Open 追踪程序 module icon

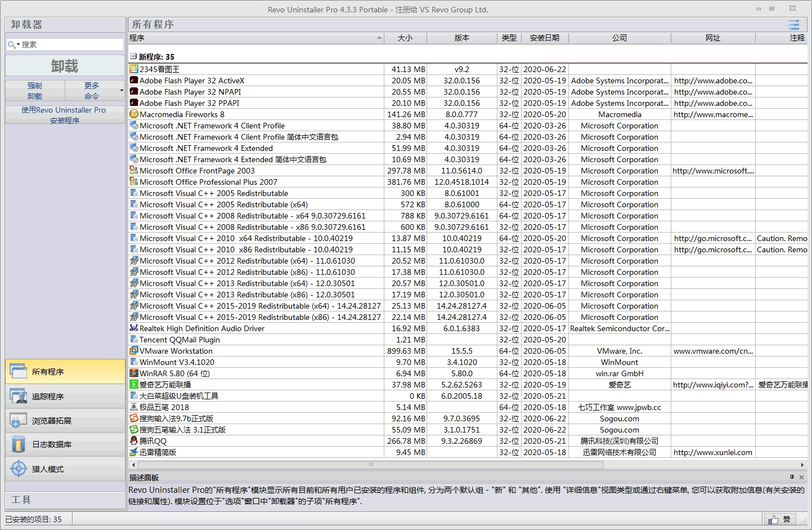pos(18,397)
